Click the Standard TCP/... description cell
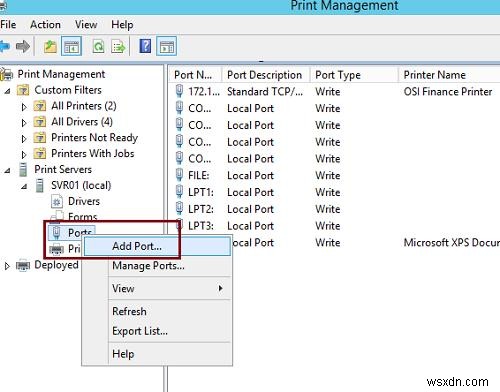This screenshot has width=500, height=392. click(265, 91)
